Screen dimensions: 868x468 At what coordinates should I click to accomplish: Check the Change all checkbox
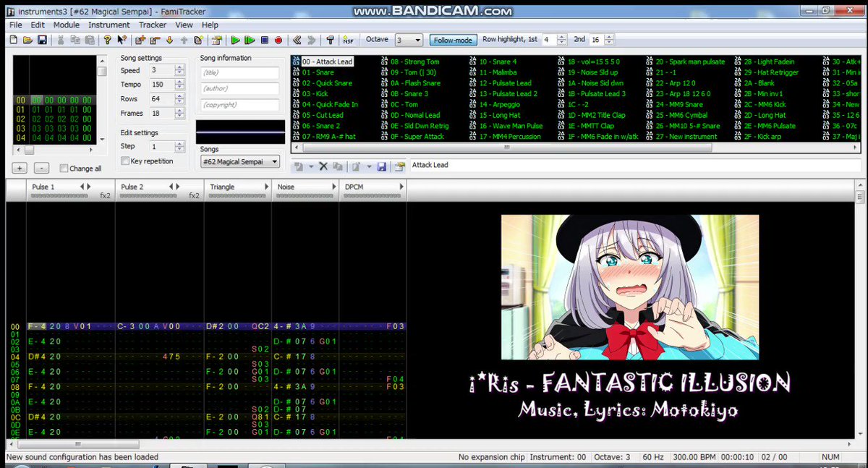64,169
